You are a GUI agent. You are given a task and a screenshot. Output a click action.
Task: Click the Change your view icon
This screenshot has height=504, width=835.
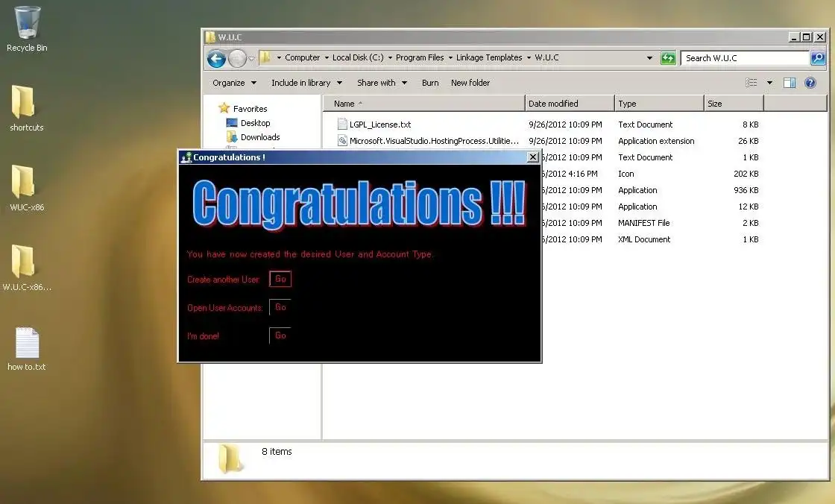point(751,83)
